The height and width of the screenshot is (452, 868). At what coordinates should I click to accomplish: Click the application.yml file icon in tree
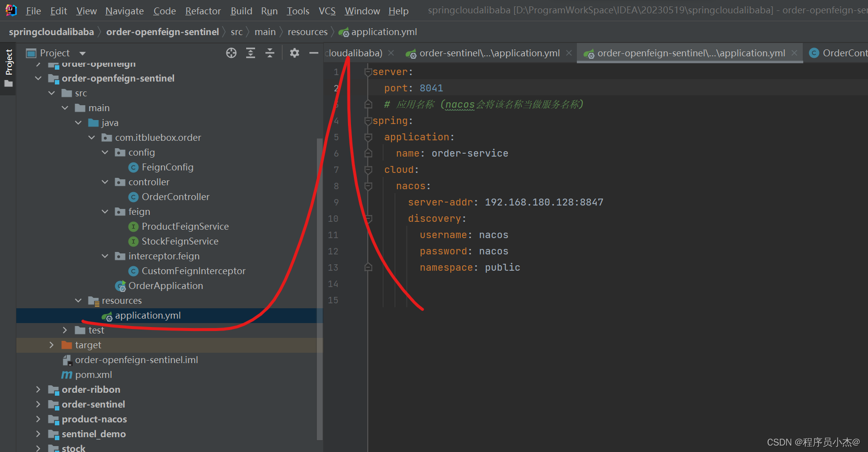point(107,316)
